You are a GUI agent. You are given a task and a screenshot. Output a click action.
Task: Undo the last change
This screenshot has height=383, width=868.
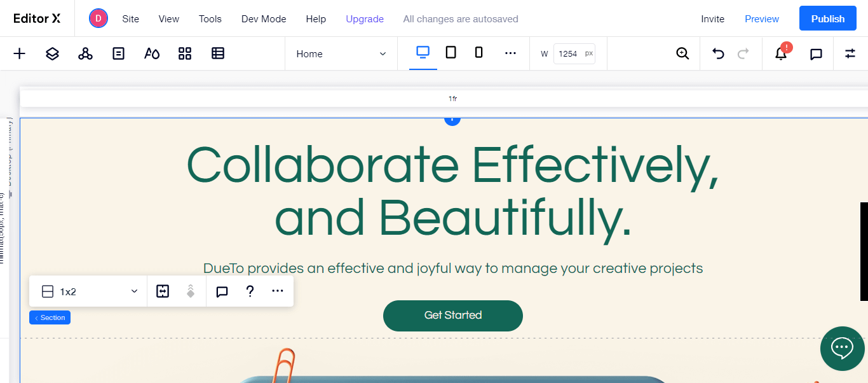(x=718, y=53)
